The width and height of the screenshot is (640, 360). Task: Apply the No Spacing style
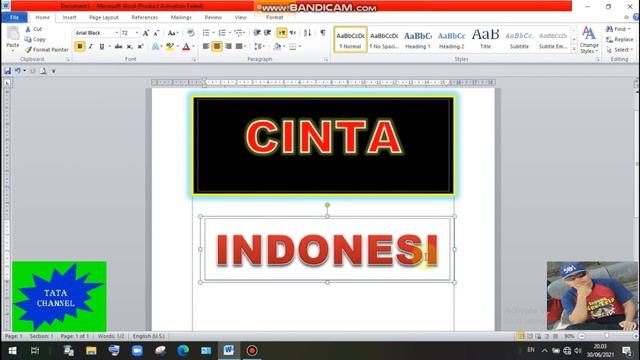tap(384, 39)
